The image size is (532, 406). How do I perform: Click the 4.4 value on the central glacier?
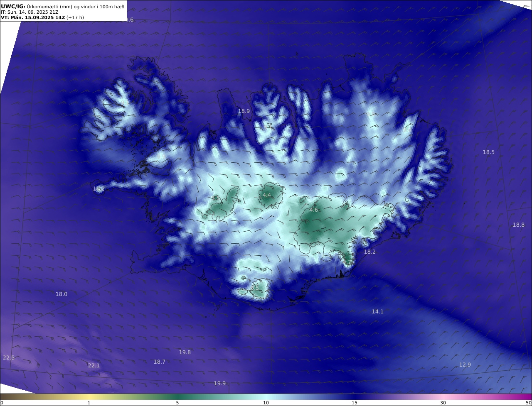(267, 195)
